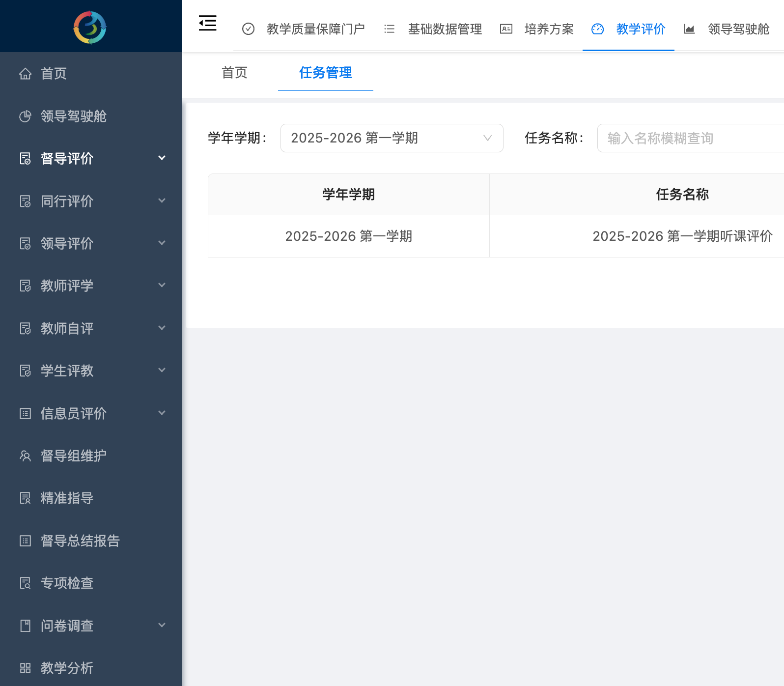Open the 培养方案 top navigation item
Screen dimensions: 784x686
pyautogui.click(x=549, y=29)
